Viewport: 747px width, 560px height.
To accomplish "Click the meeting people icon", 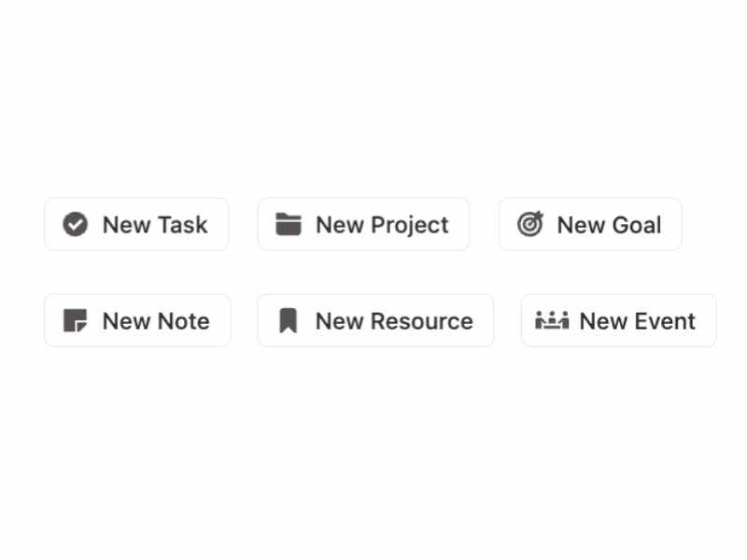I will pos(552,320).
